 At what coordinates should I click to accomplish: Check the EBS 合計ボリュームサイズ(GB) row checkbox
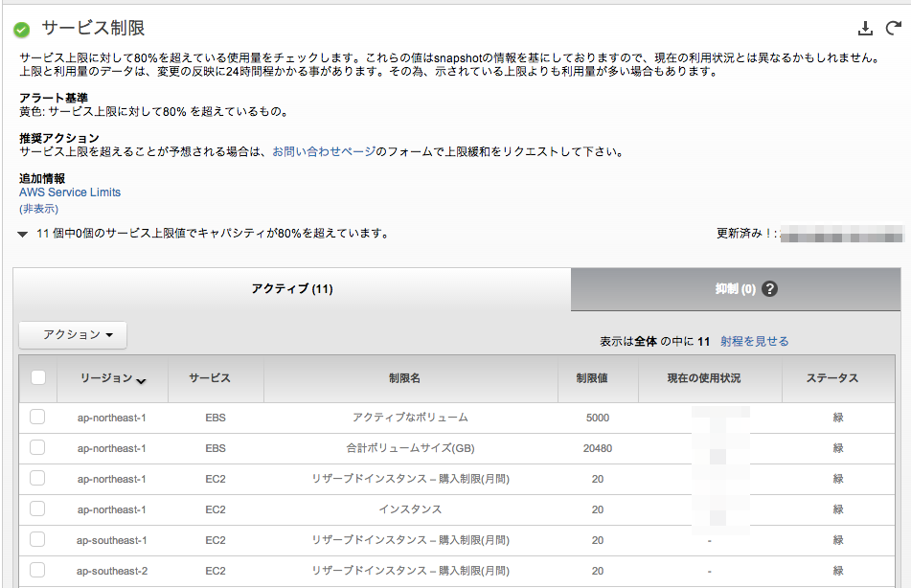pos(37,447)
